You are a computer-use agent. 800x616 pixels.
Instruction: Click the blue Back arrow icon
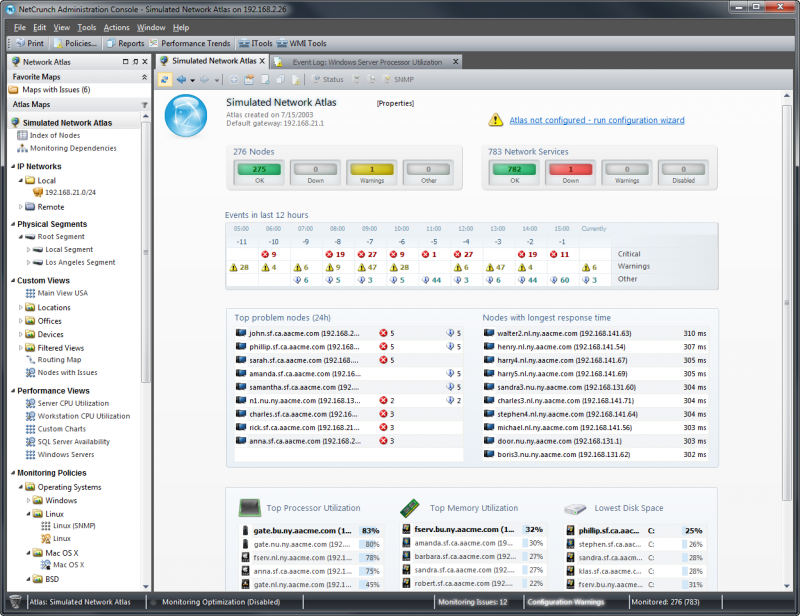click(x=181, y=80)
